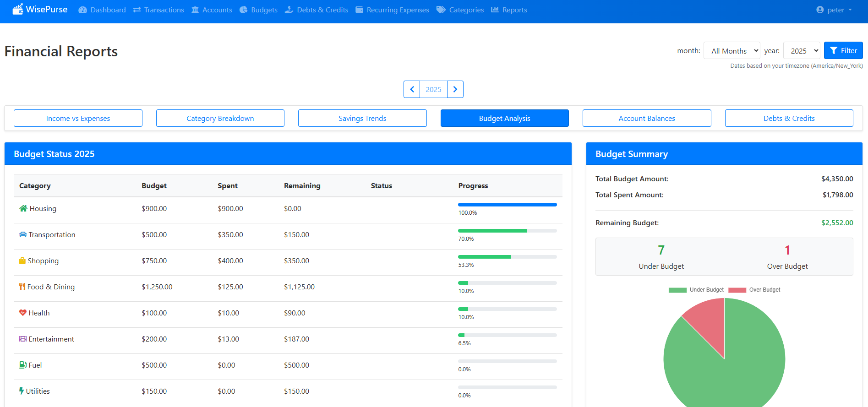Open the Reports nav item
Screen dimensions: 868x407
(x=509, y=10)
